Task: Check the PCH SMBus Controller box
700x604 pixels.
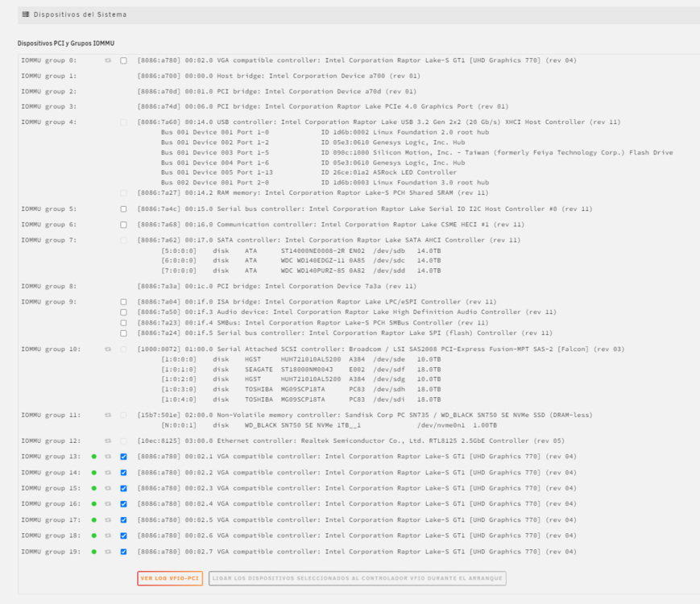Action: [x=124, y=323]
